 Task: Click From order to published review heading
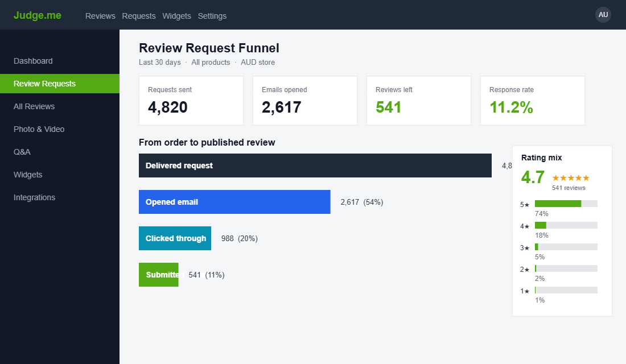pos(207,143)
